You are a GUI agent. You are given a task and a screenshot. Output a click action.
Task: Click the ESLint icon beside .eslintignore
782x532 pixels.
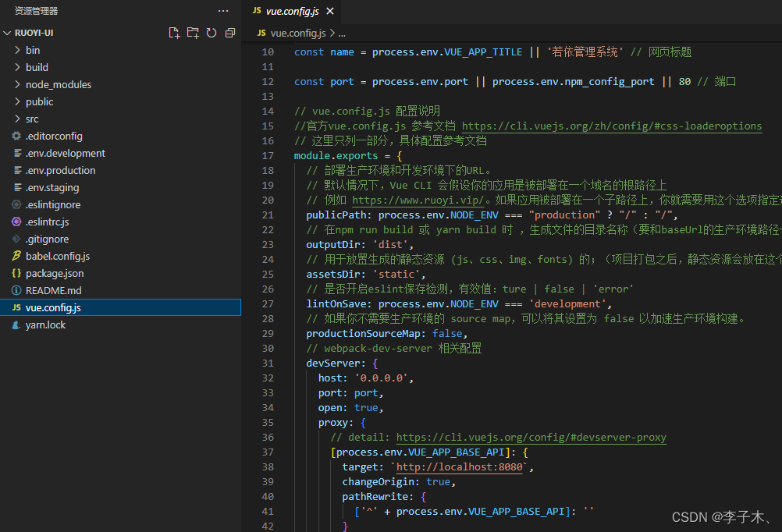(16, 204)
